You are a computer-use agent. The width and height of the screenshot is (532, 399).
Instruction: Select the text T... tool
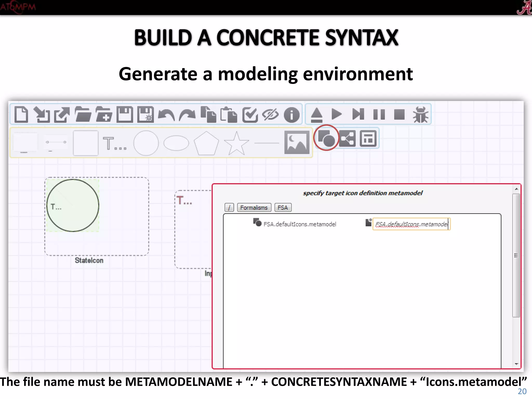[115, 143]
